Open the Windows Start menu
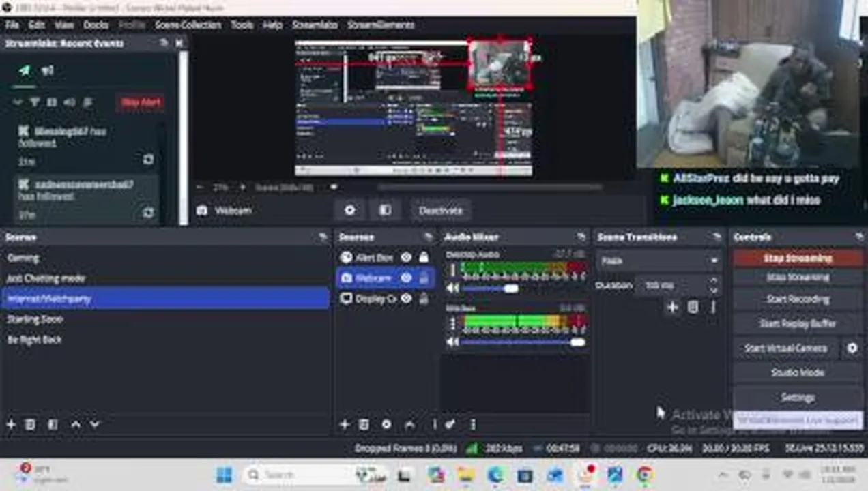The width and height of the screenshot is (868, 491). pyautogui.click(x=225, y=475)
